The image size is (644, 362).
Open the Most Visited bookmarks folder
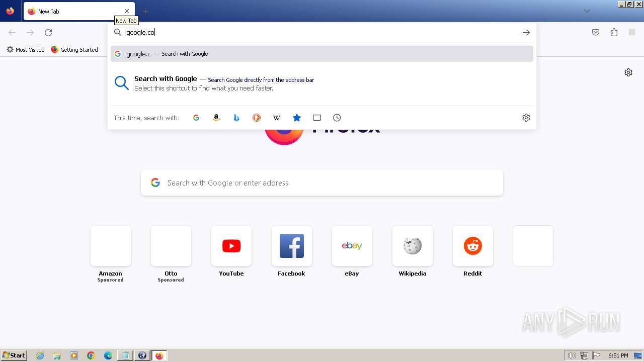(25, 50)
